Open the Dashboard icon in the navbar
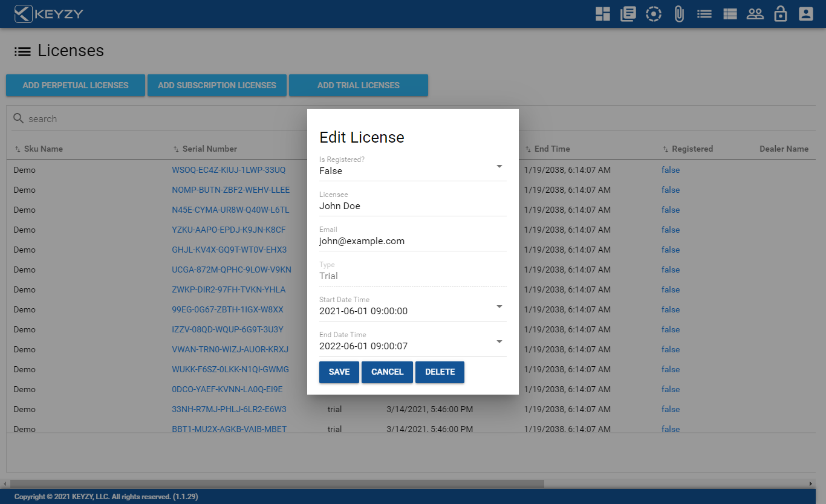 pos(602,13)
